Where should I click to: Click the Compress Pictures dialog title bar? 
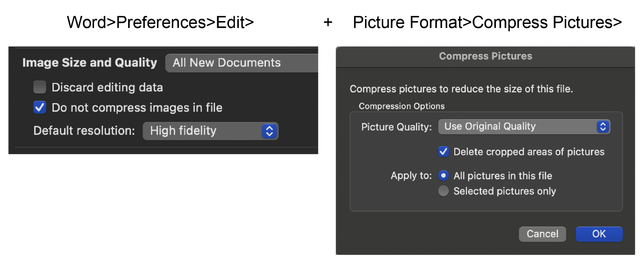click(485, 56)
